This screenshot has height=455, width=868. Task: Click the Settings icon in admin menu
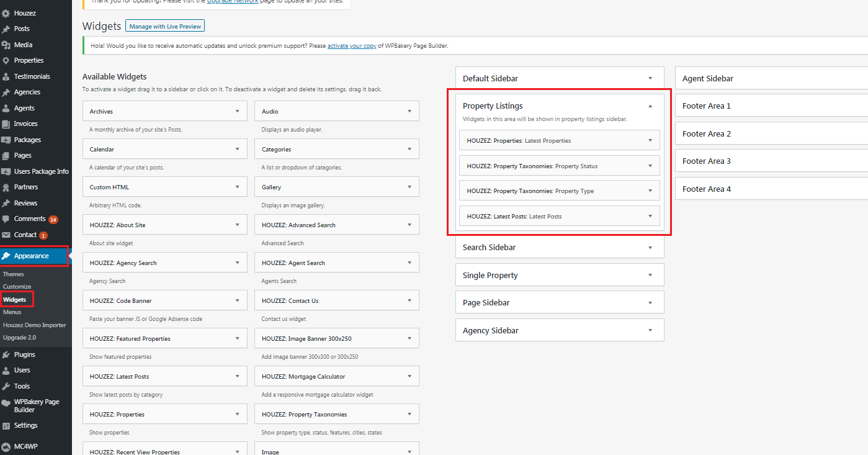pos(6,426)
